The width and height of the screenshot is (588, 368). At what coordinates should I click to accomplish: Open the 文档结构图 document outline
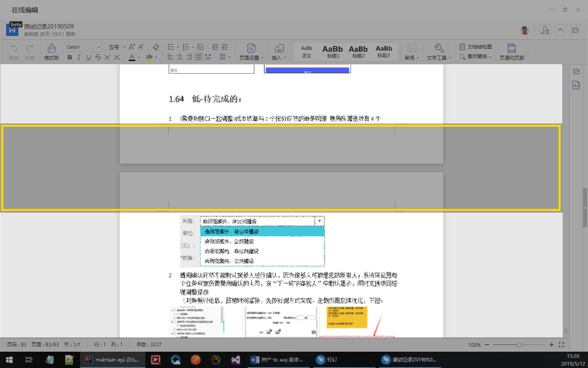click(476, 47)
